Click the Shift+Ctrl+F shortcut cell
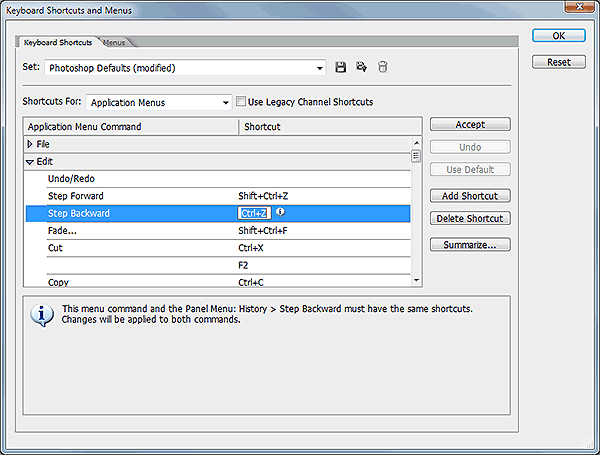Image resolution: width=600 pixels, height=455 pixels. [262, 231]
